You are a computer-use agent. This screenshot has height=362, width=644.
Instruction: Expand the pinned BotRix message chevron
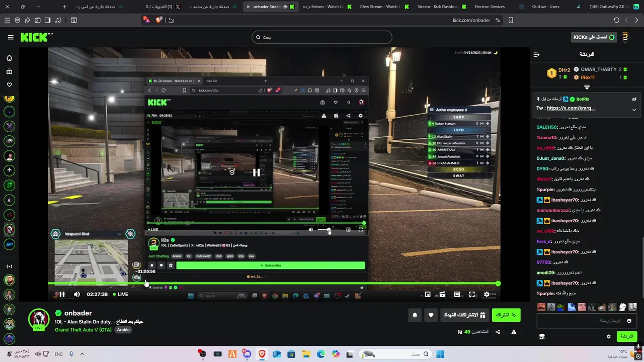[x=634, y=109]
